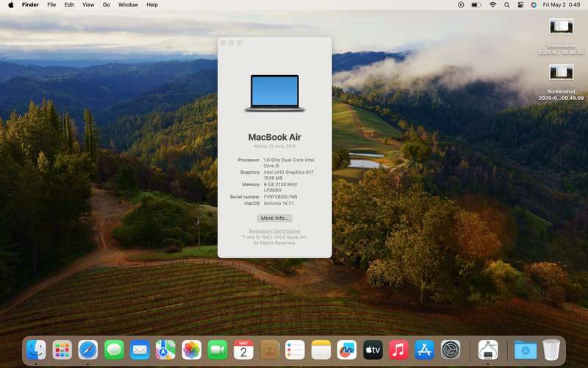
Task: Open the Go menu
Action: [106, 5]
